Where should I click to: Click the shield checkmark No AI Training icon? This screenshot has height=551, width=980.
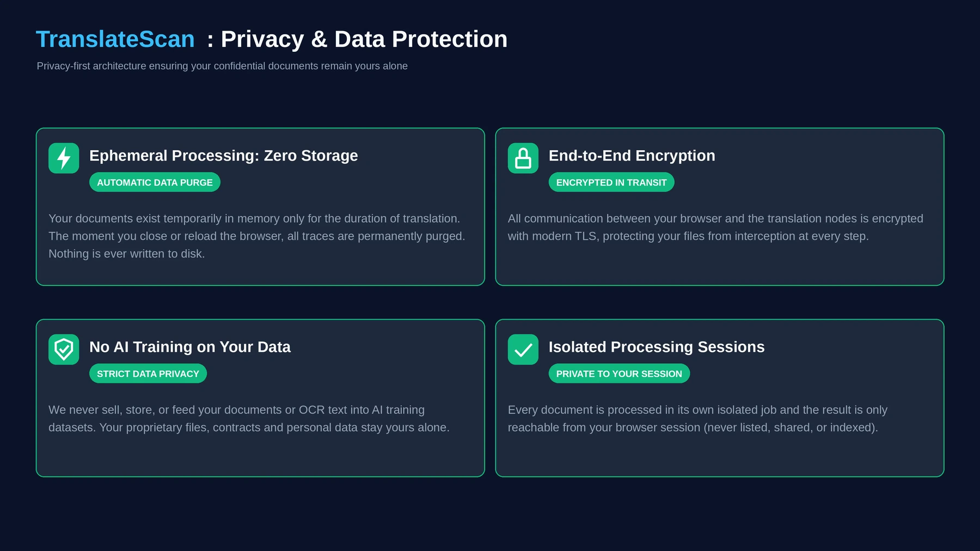(64, 350)
